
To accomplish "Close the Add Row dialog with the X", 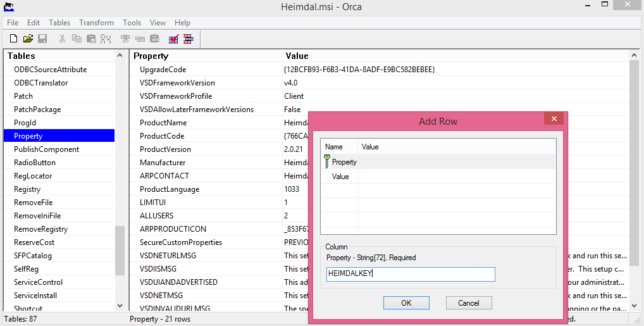I will pyautogui.click(x=554, y=118).
